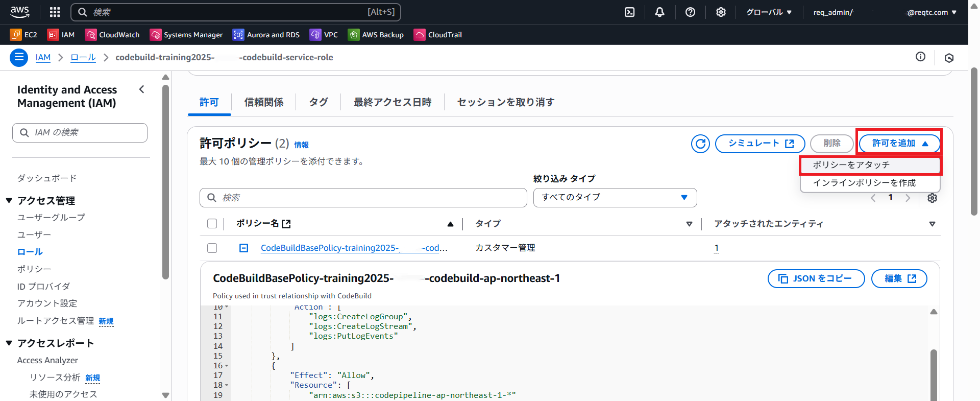Open the CodeBuildBasePolicy-training2025 policy link
The height and width of the screenshot is (401, 980).
354,248
